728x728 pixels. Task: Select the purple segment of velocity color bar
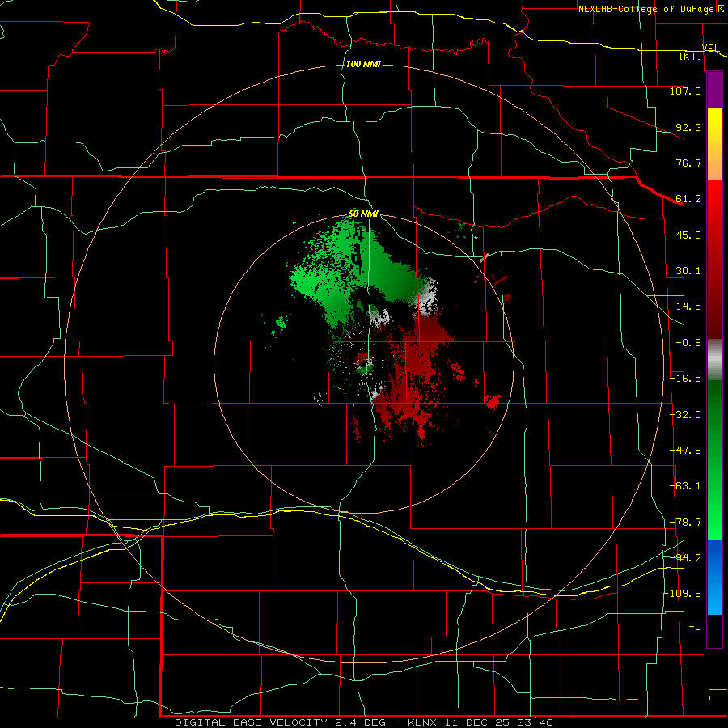point(714,91)
